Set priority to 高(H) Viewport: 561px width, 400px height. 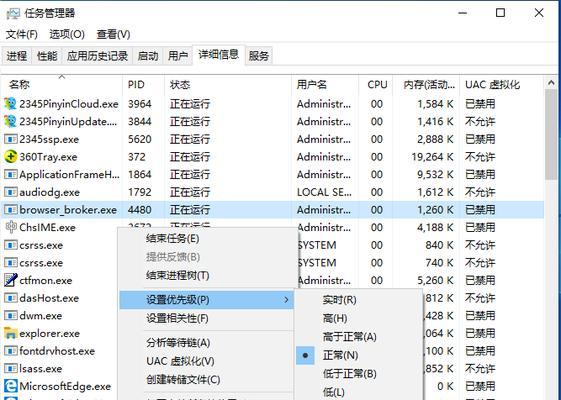(358, 318)
